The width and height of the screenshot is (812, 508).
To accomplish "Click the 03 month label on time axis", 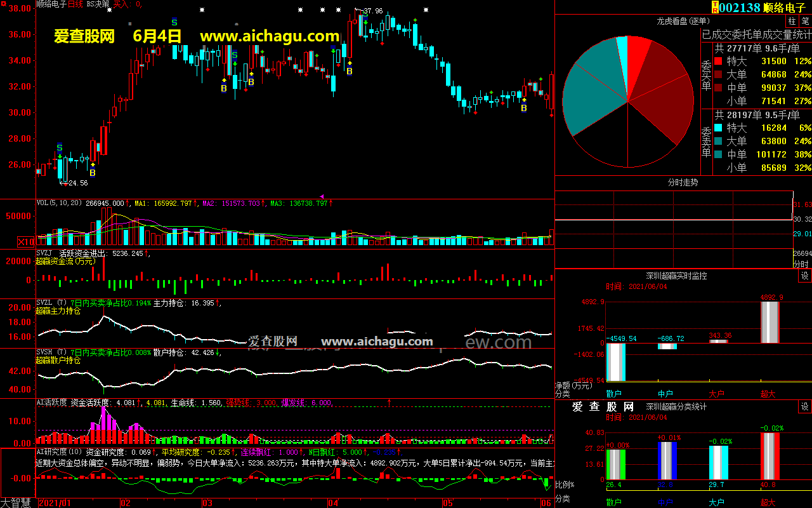I will tap(207, 503).
